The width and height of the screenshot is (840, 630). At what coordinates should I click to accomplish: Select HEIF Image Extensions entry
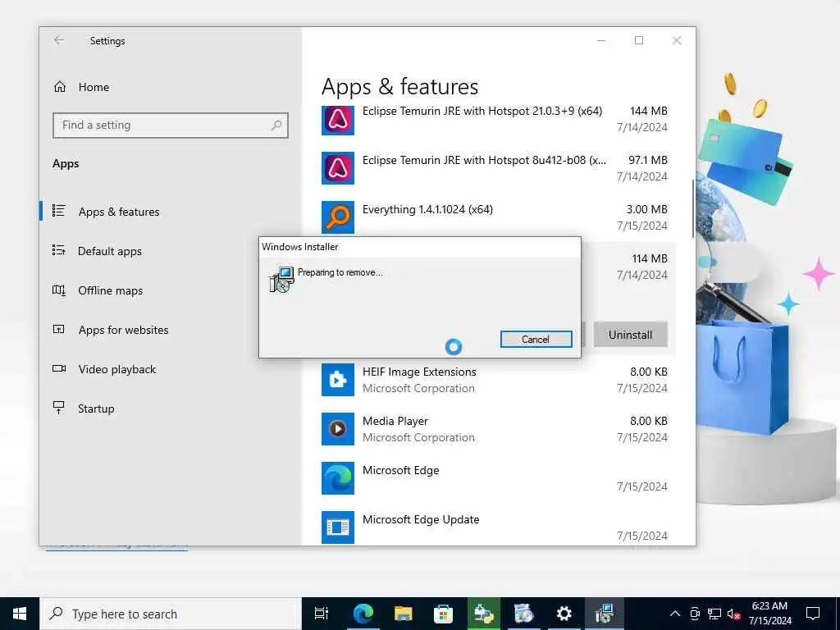[419, 372]
